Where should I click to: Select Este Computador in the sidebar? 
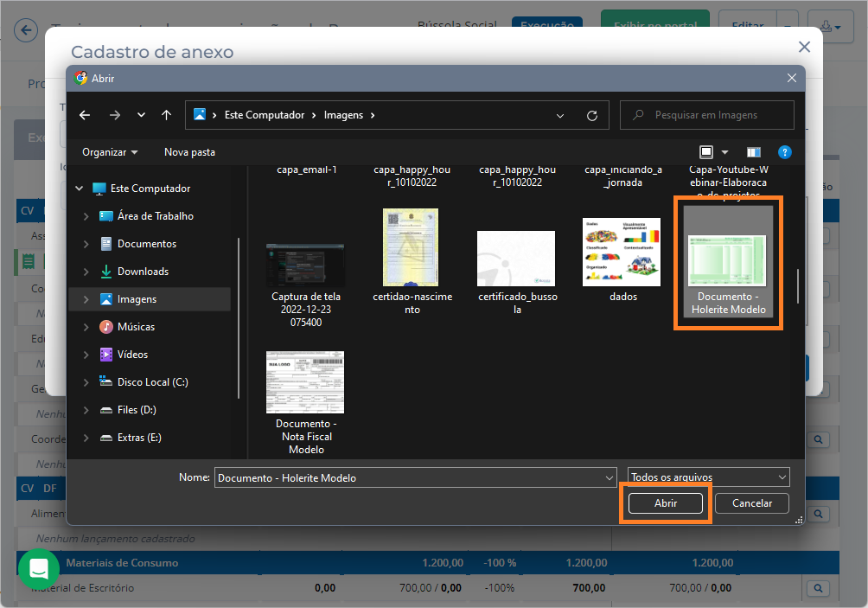[150, 189]
